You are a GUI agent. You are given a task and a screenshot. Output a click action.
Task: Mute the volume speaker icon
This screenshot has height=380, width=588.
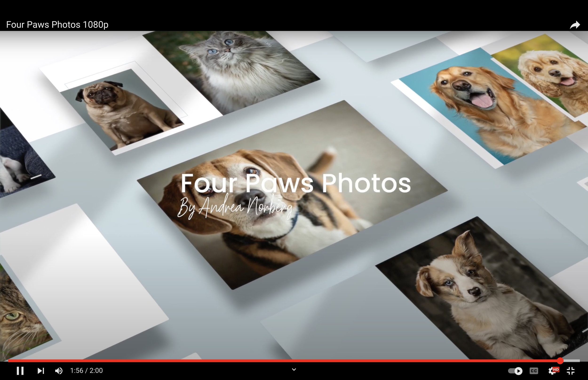point(59,371)
